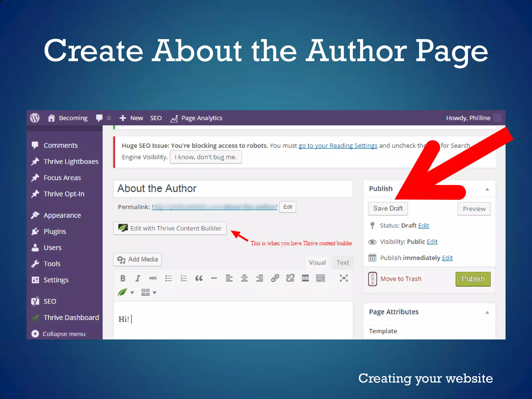This screenshot has width=532, height=399.
Task: Click Move to Trash
Action: pyautogui.click(x=401, y=279)
